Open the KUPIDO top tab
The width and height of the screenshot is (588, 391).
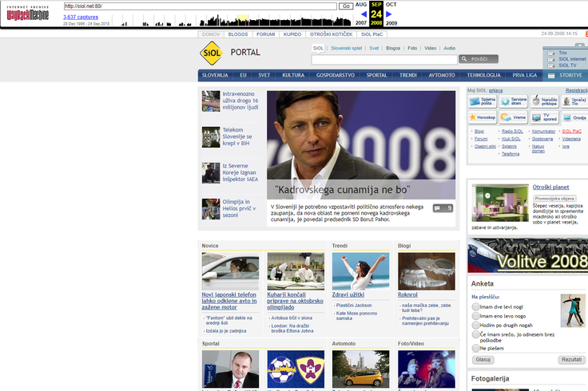tap(292, 34)
